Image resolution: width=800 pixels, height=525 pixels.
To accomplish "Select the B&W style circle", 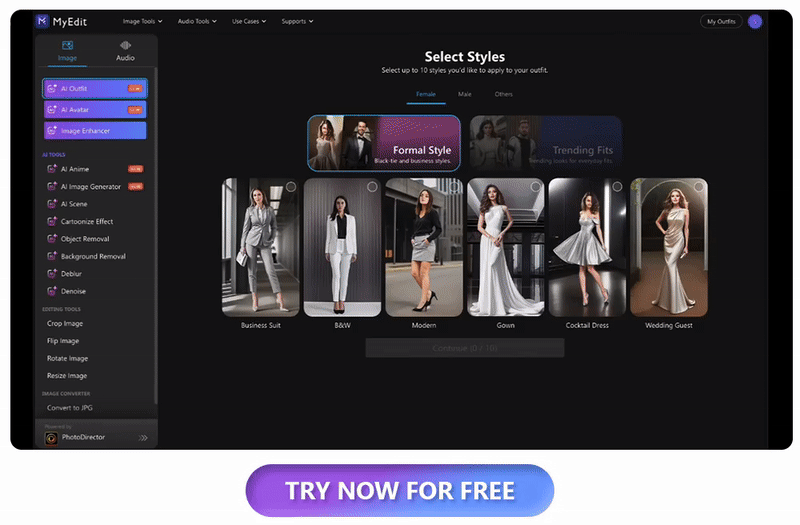I will [372, 187].
